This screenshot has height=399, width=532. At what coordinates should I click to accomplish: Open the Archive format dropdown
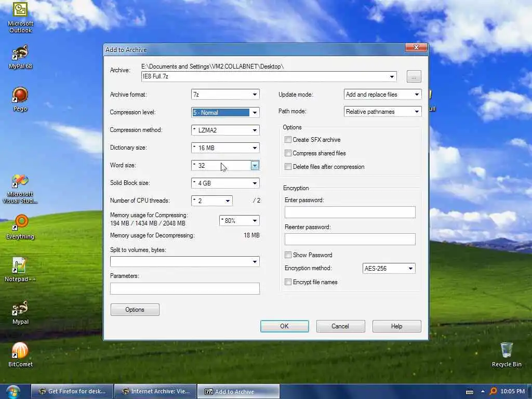[225, 95]
